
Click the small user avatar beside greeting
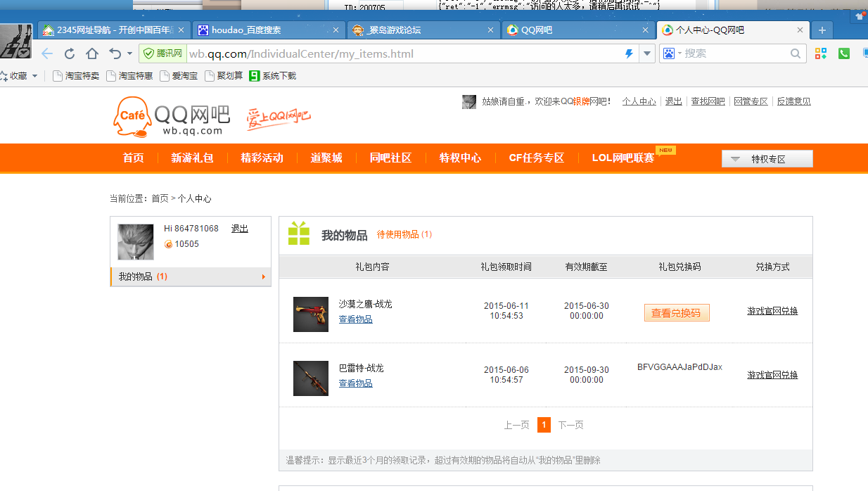click(469, 102)
